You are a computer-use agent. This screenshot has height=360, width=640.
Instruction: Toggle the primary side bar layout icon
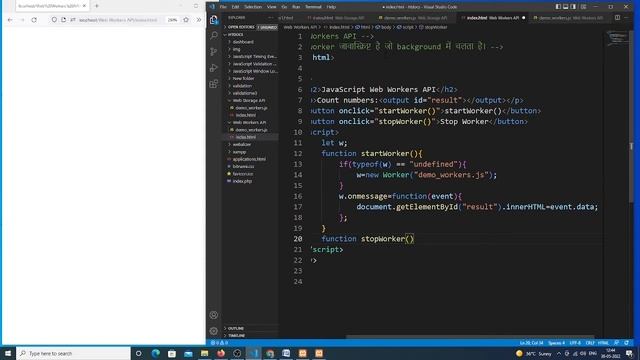(x=558, y=7)
